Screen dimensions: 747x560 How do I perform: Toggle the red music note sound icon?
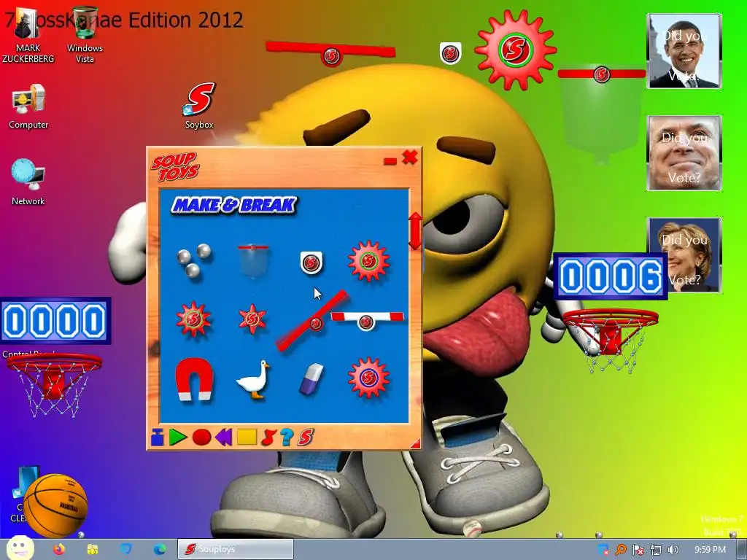pos(268,437)
